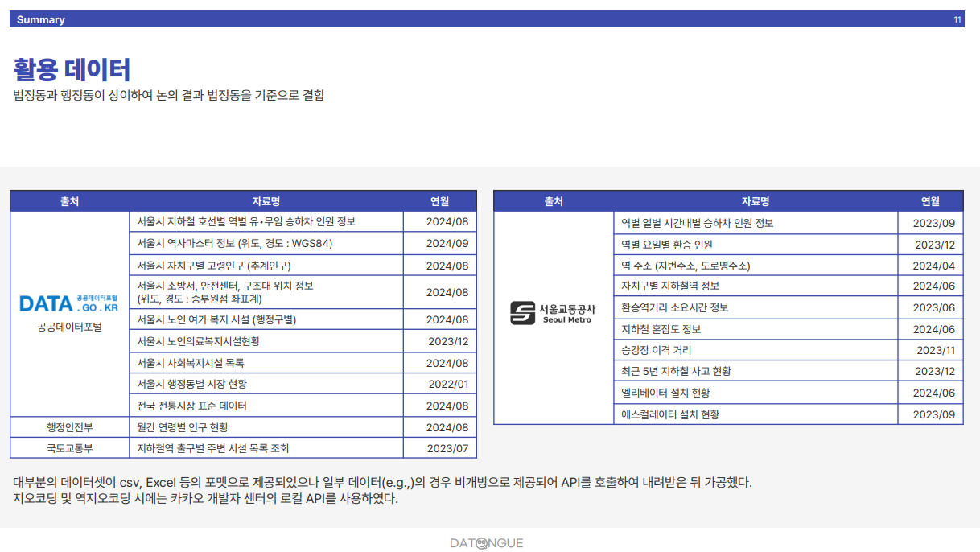Screen dimensions: 980x552
Task: Click the 행정안전부 source cell
Action: (69, 427)
